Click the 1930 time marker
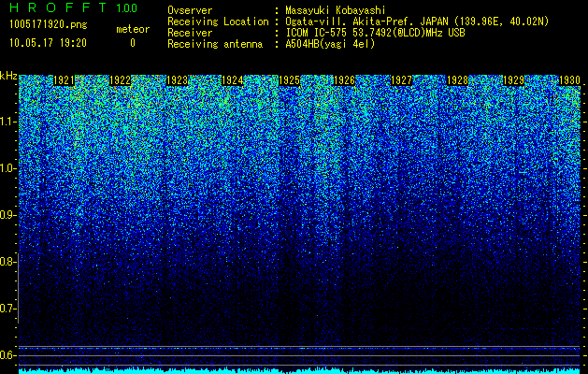 [569, 80]
